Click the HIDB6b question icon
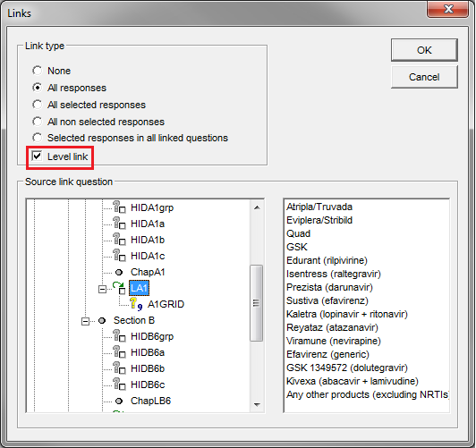The image size is (476, 448). coord(119,368)
